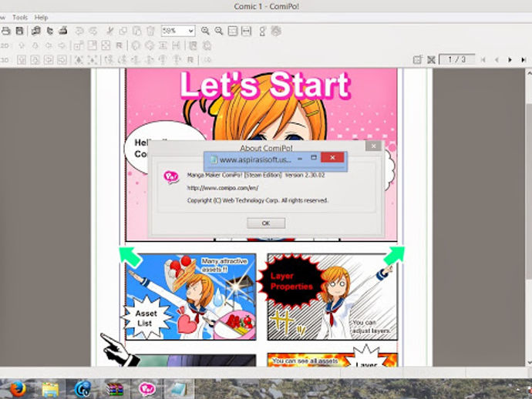Click the Undo icon in the toolbar
Viewport: 532px width, 399px height.
[79, 31]
